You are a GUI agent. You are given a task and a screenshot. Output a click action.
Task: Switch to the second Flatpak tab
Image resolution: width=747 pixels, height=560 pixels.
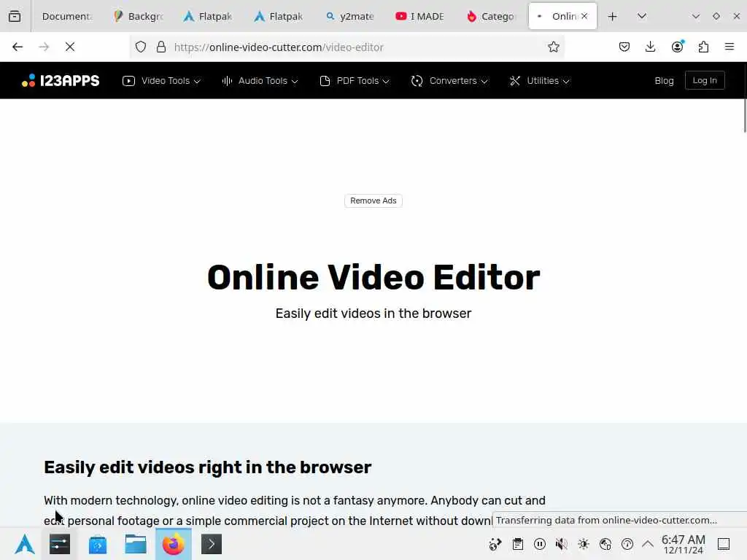pyautogui.click(x=279, y=16)
